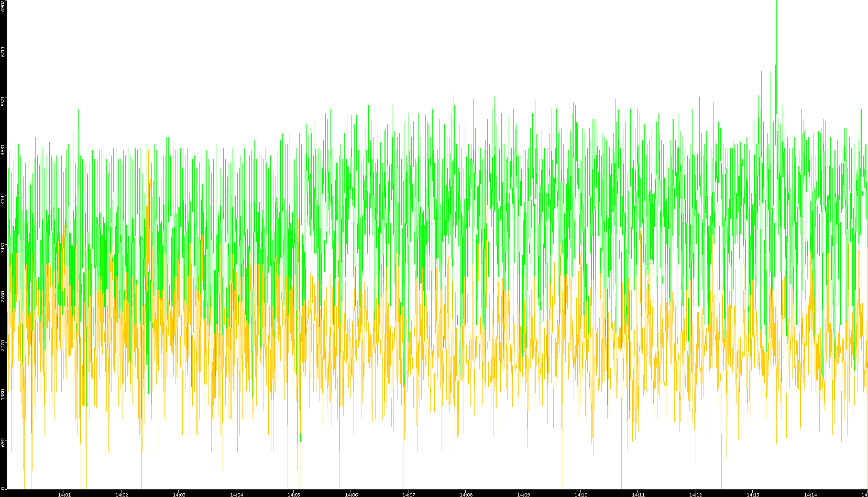Image resolution: width=868 pixels, height=497 pixels.
Task: Click the 690 value axis label
Action: 3,442
